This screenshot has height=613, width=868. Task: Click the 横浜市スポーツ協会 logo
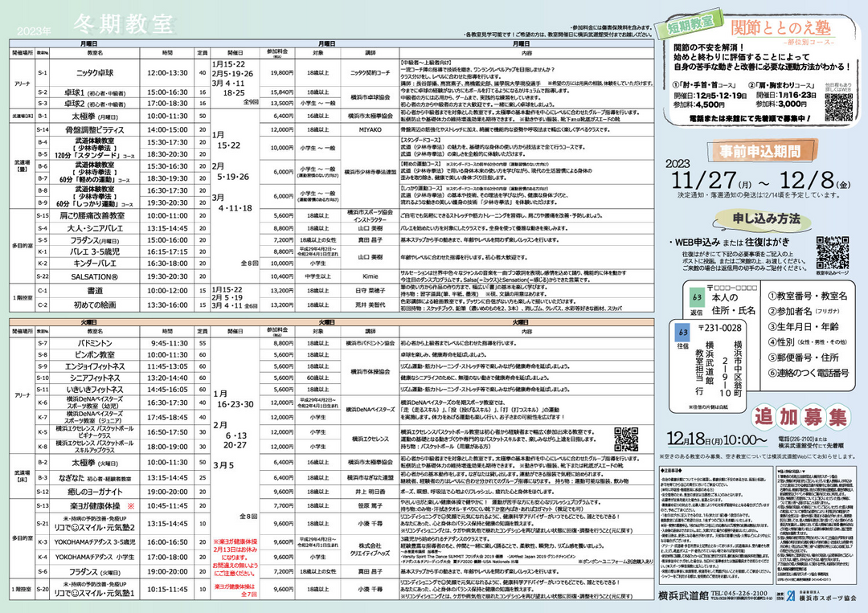point(821,595)
